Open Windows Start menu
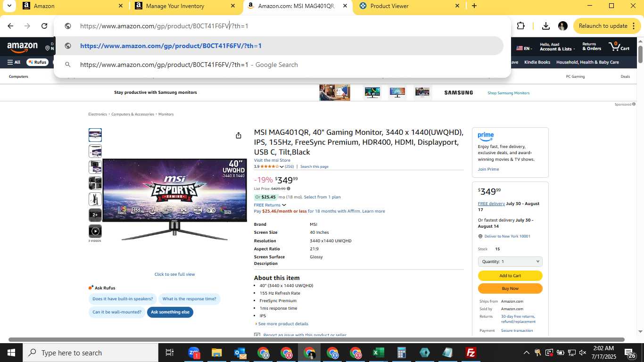 [11, 353]
